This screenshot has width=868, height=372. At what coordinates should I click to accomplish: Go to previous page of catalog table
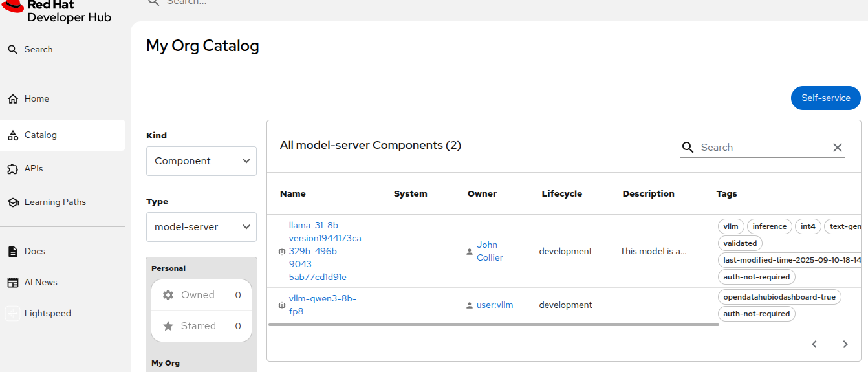pos(814,344)
